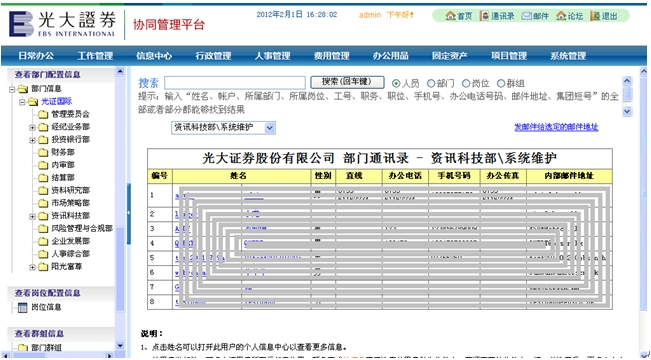651x360 pixels.
Task: Open the 通讯录 contacts icon
Action: (484, 16)
